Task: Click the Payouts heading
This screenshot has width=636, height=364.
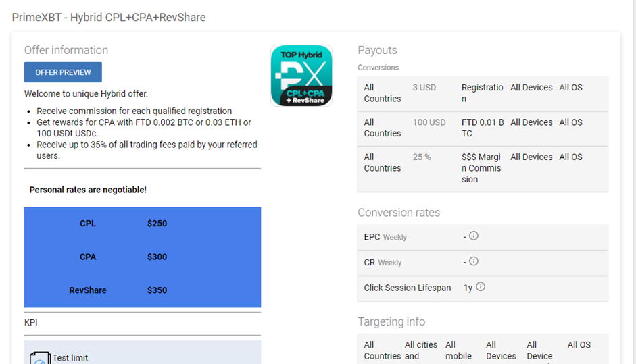Action: pyautogui.click(x=377, y=50)
